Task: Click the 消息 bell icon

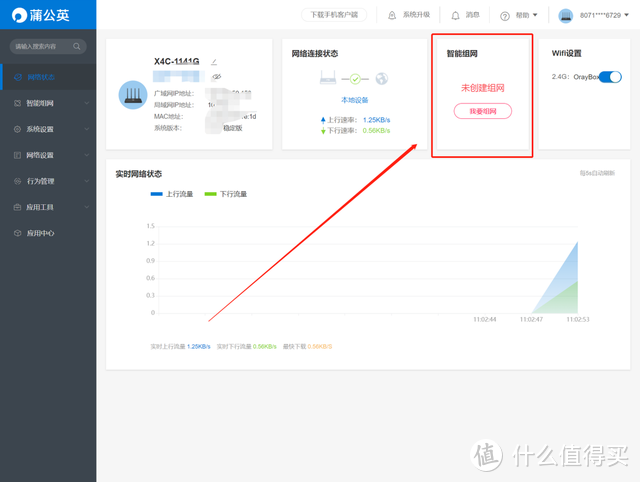Action: click(x=456, y=16)
